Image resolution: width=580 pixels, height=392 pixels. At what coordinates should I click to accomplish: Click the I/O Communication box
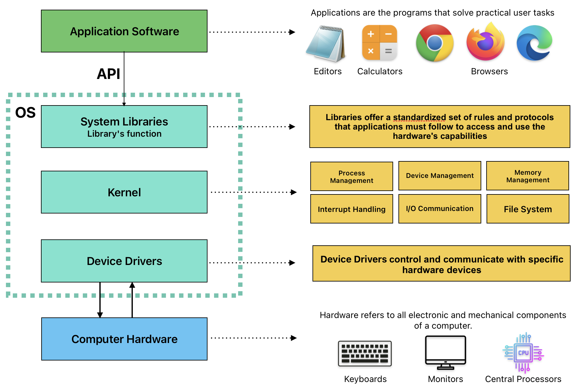click(x=439, y=208)
